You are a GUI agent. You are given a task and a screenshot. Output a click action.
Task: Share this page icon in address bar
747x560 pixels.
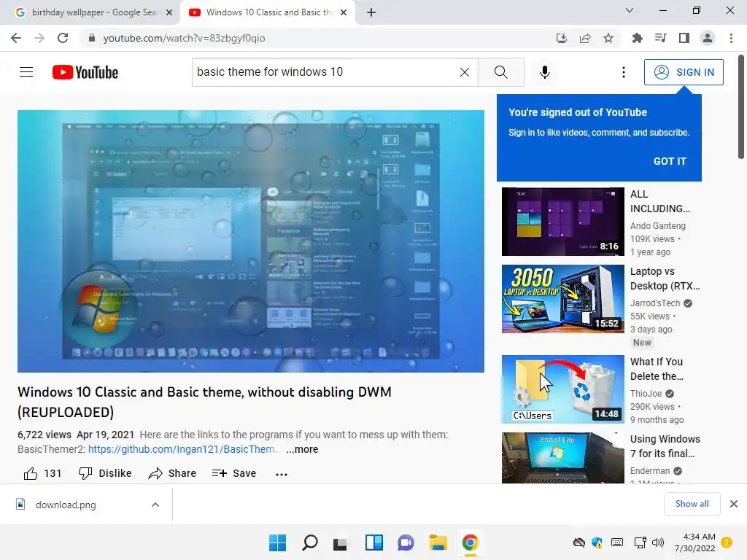click(585, 38)
